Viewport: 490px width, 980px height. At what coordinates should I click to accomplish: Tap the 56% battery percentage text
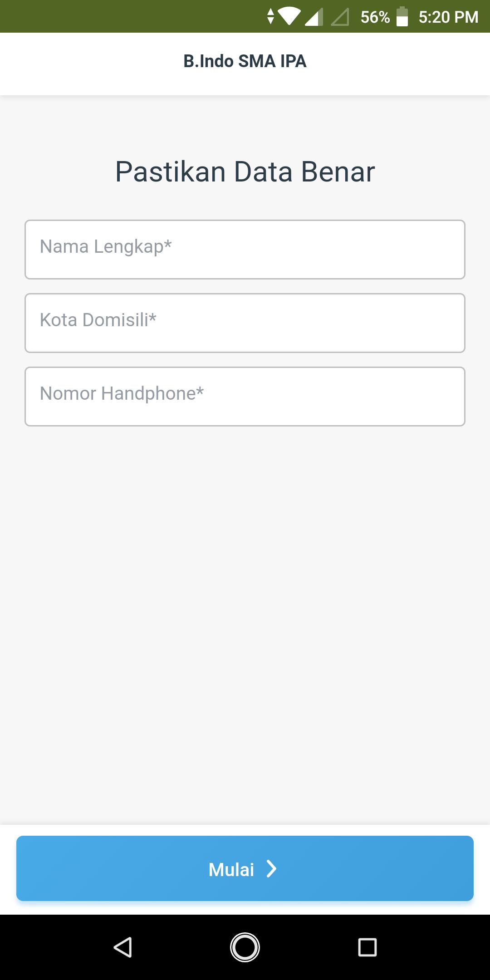[x=375, y=17]
